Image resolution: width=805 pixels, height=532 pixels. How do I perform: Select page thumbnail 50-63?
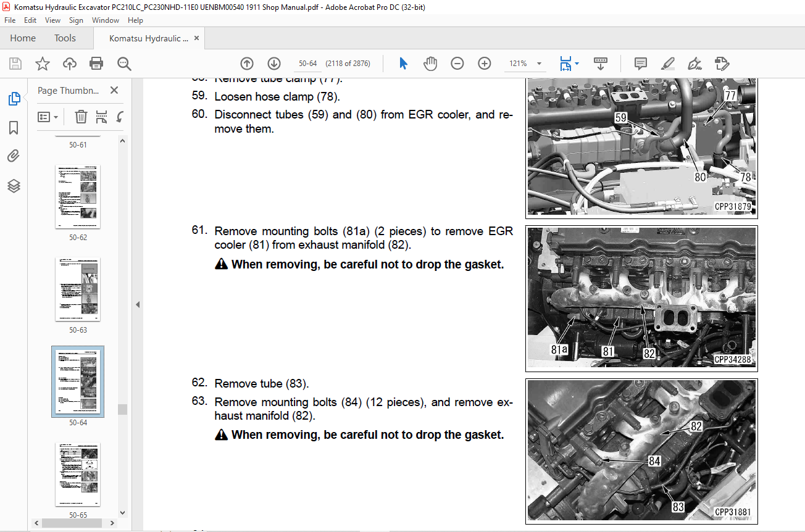[78, 289]
